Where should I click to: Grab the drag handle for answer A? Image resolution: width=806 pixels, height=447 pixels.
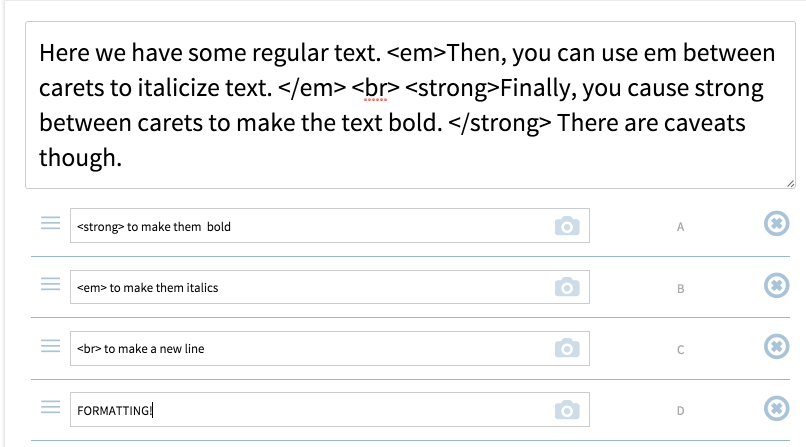50,225
